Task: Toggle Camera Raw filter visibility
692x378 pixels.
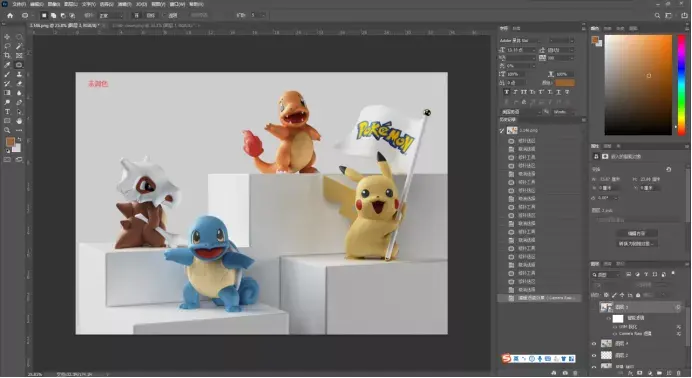Action: point(615,334)
